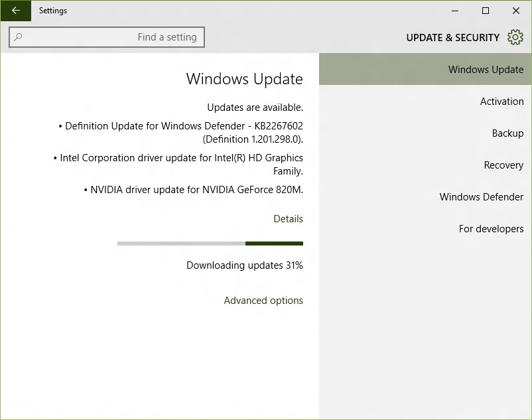
Task: Open the Activation section
Action: pos(425,101)
